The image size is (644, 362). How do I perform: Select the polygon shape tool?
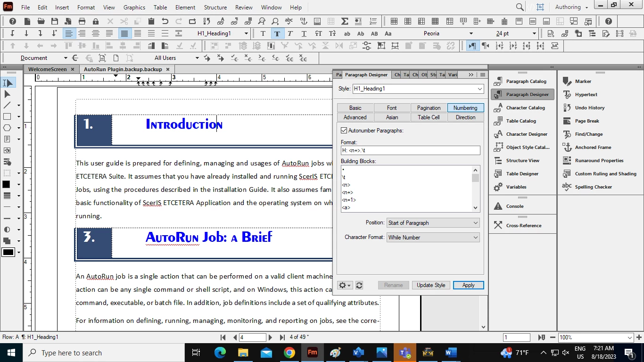click(x=7, y=128)
